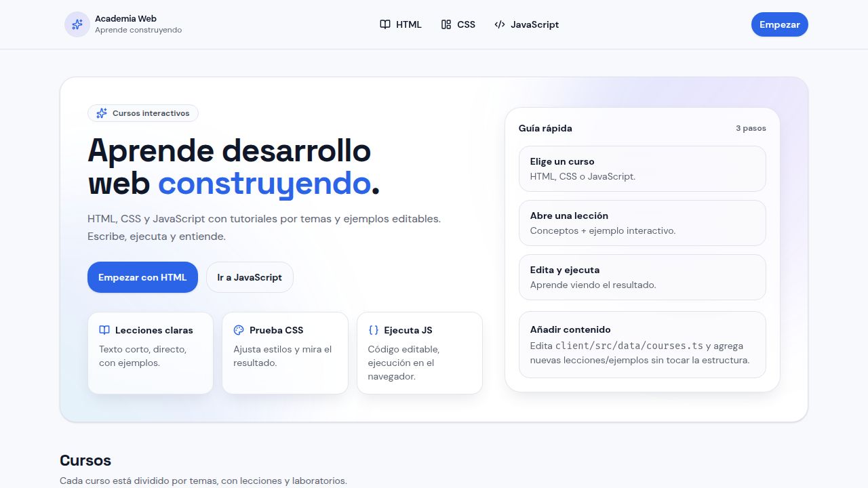Image resolution: width=868 pixels, height=488 pixels.
Task: Select the Abre una lección step card
Action: pos(642,223)
